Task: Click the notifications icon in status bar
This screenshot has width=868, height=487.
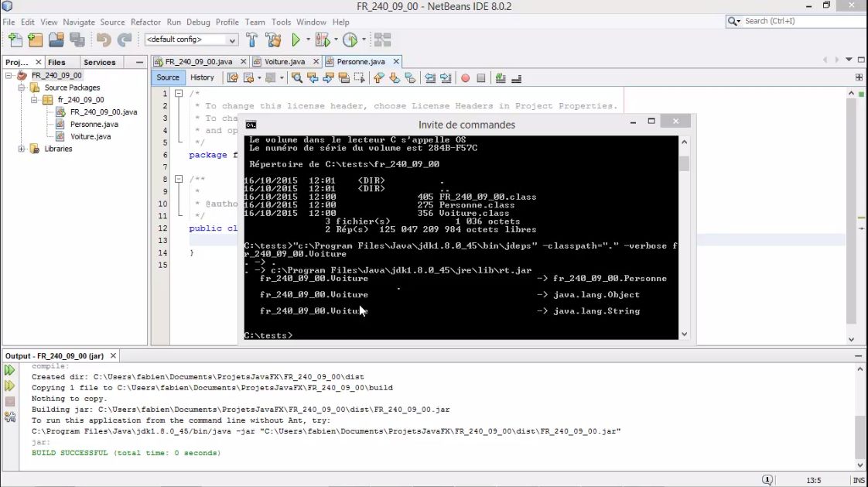Action: coord(767,480)
